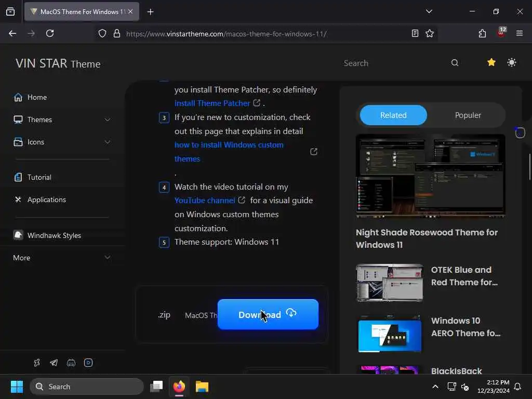Switch to the Populer tab
This screenshot has width=532, height=399.
pyautogui.click(x=468, y=115)
